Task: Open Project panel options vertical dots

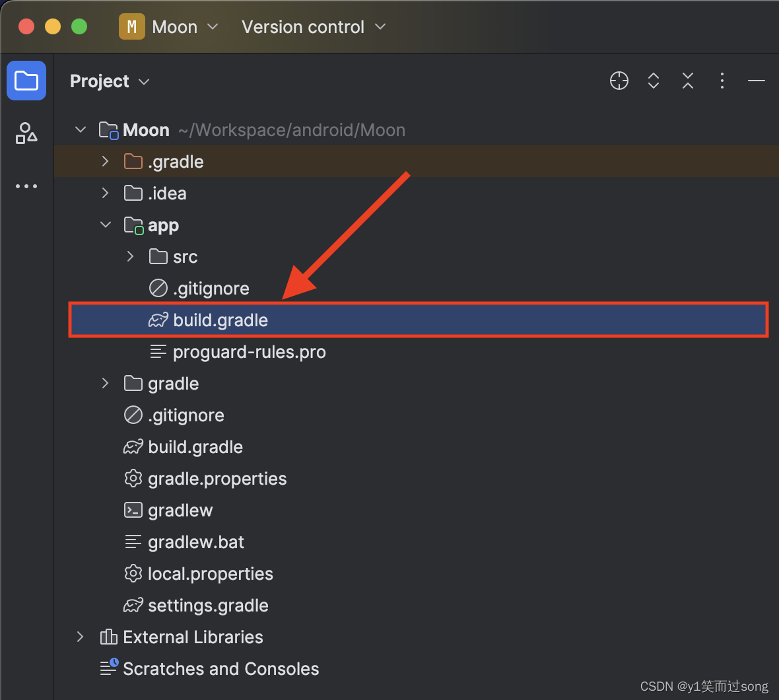Action: pyautogui.click(x=722, y=81)
